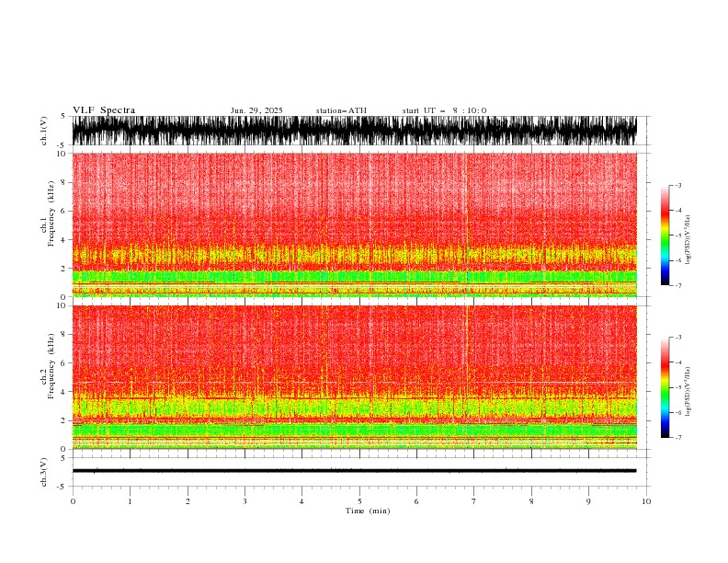Click the "Time (min)" axis label
The height and width of the screenshot is (563, 728).
[368, 511]
